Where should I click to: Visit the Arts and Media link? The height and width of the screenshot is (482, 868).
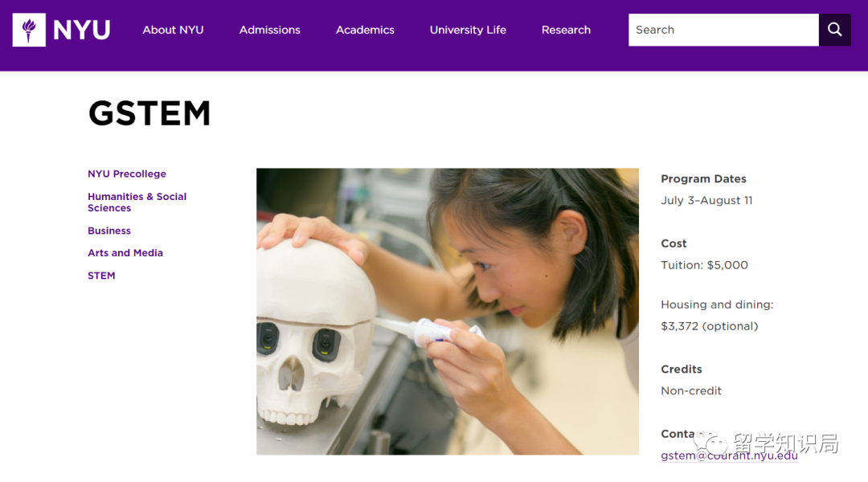tap(125, 253)
